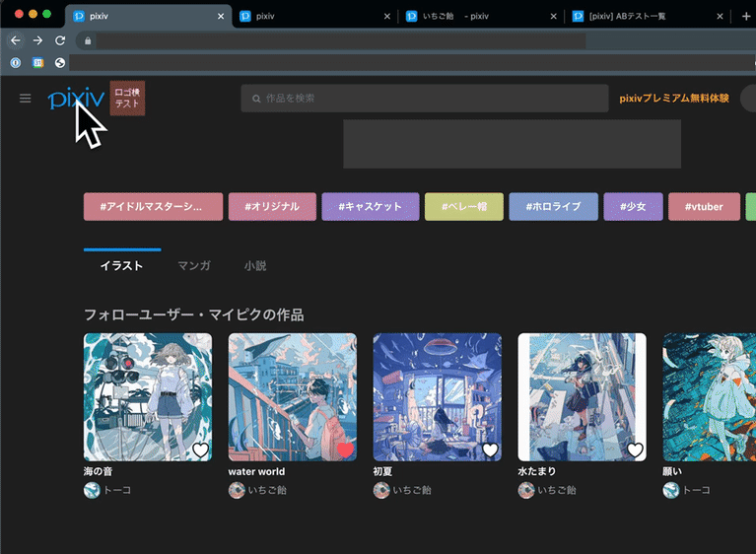This screenshot has width=756, height=554.
Task: Select the purple #キャスケット tag
Action: 370,207
